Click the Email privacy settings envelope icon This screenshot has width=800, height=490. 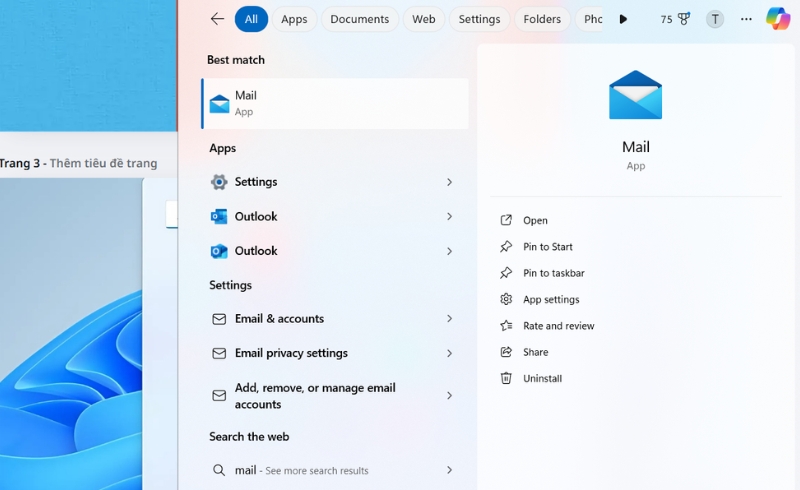219,353
